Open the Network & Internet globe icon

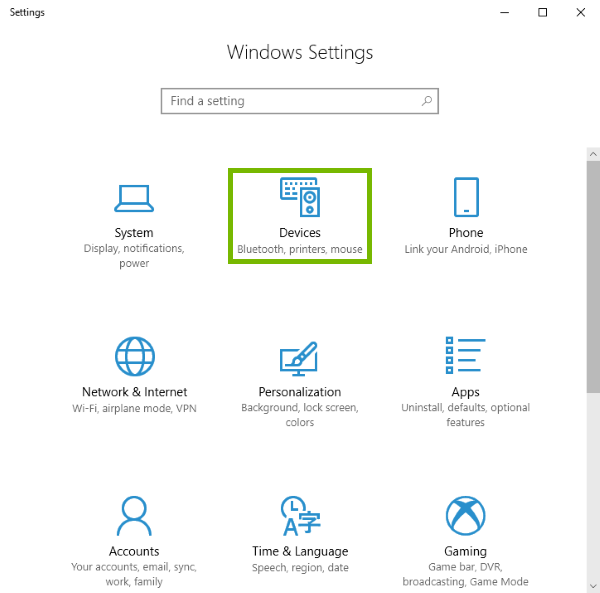(135, 356)
